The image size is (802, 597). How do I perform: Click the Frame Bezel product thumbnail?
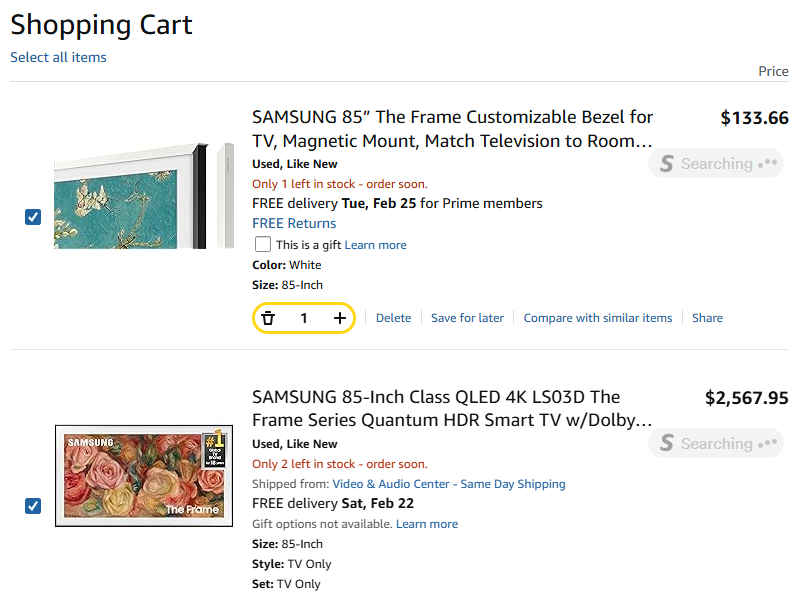(130, 196)
